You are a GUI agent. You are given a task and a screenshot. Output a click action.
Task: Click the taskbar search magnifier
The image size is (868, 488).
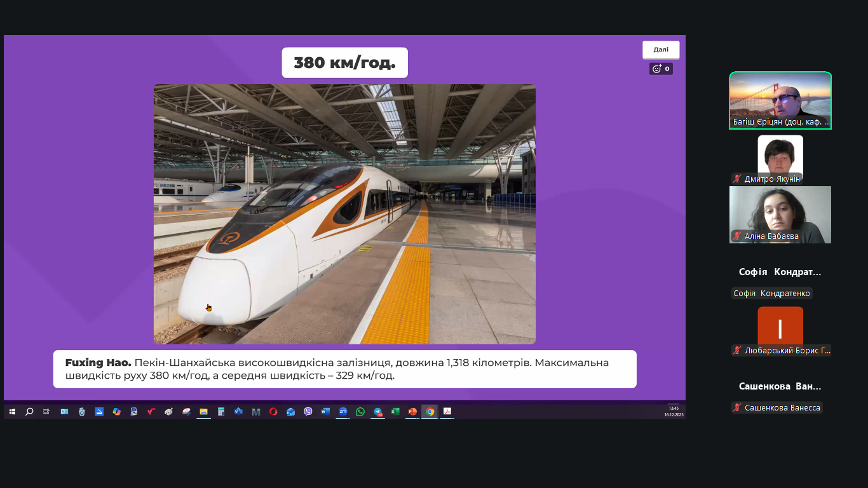(29, 412)
